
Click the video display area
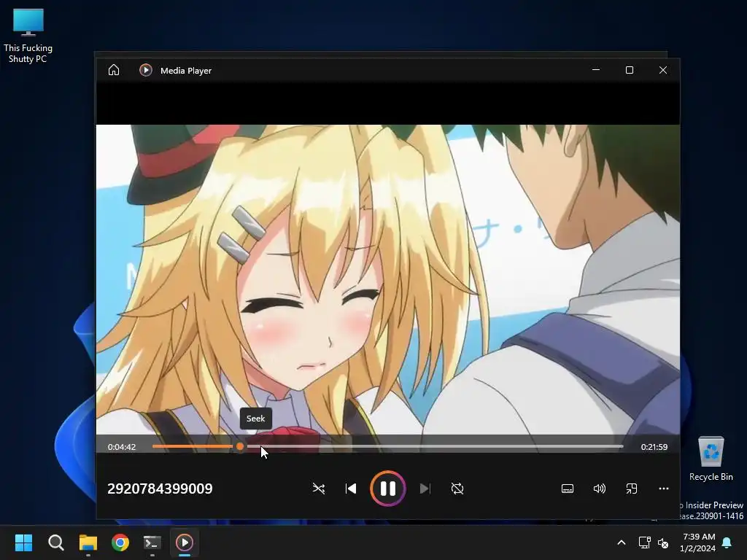(x=388, y=279)
